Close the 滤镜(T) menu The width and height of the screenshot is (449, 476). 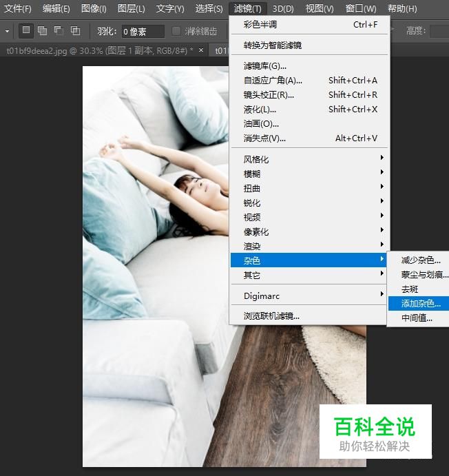coord(247,8)
